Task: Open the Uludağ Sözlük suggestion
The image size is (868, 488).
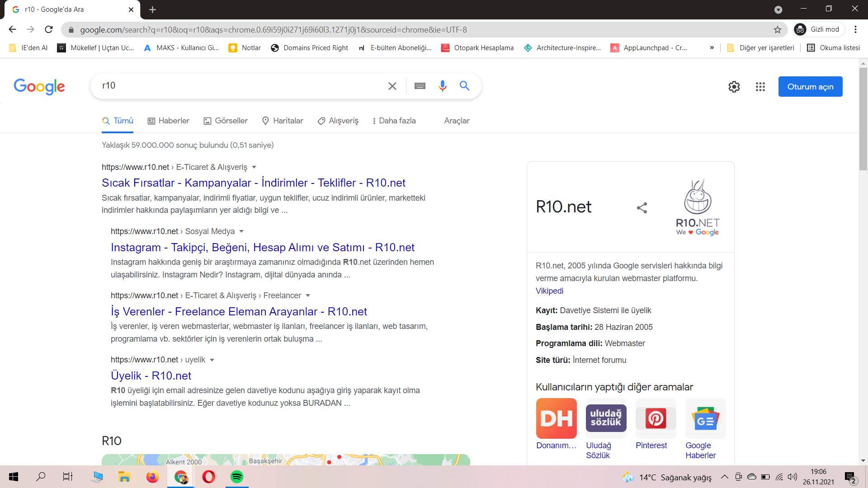Action: (606, 428)
